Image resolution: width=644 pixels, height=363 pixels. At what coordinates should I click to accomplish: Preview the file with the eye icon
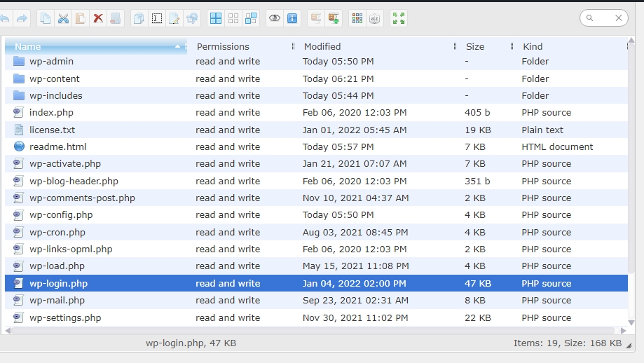click(275, 18)
